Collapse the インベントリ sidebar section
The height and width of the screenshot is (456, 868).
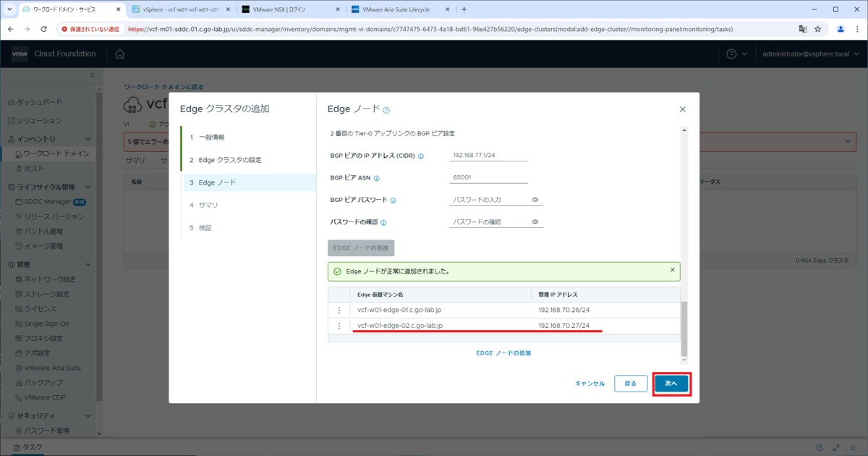88,138
